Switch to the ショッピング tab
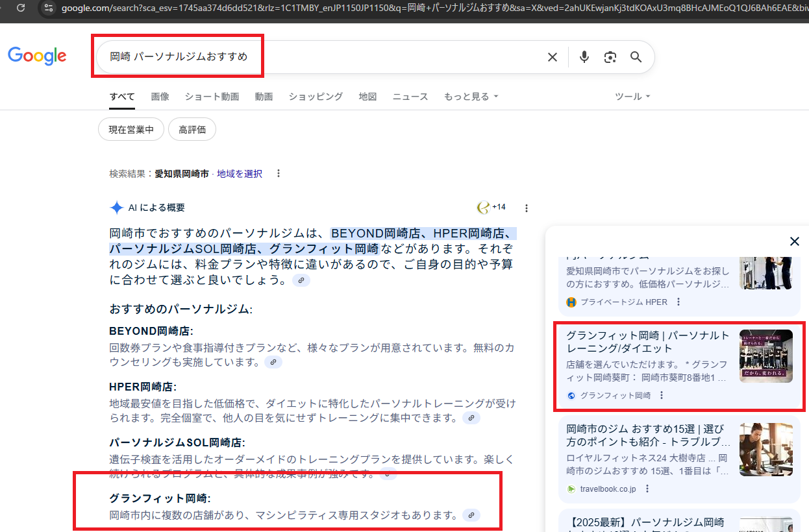This screenshot has width=809, height=532. pyautogui.click(x=316, y=97)
